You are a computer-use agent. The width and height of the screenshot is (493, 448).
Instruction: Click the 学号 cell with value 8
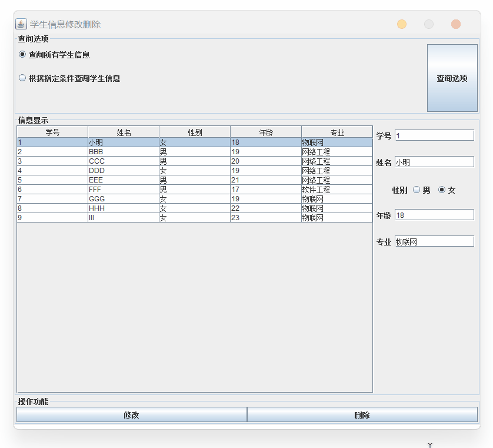click(52, 208)
